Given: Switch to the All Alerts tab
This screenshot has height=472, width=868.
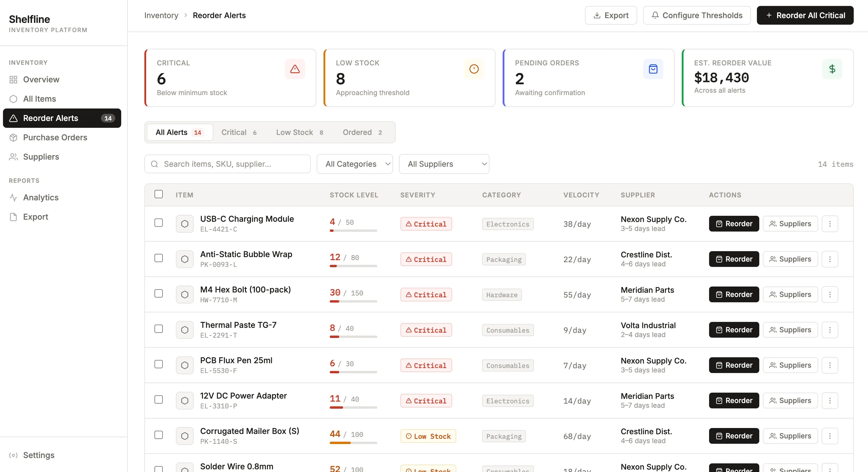Looking at the screenshot, I should click(x=180, y=133).
